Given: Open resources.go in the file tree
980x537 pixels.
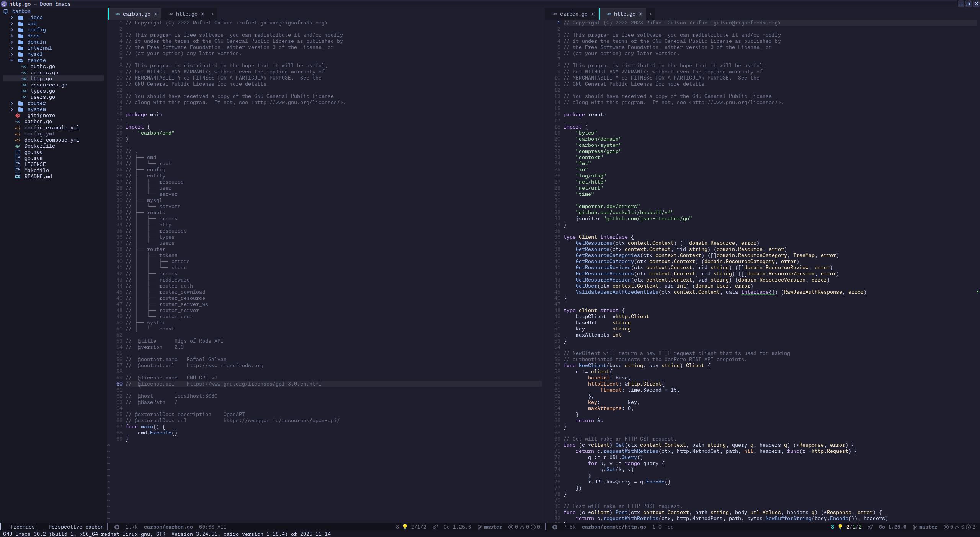Looking at the screenshot, I should click(x=49, y=85).
